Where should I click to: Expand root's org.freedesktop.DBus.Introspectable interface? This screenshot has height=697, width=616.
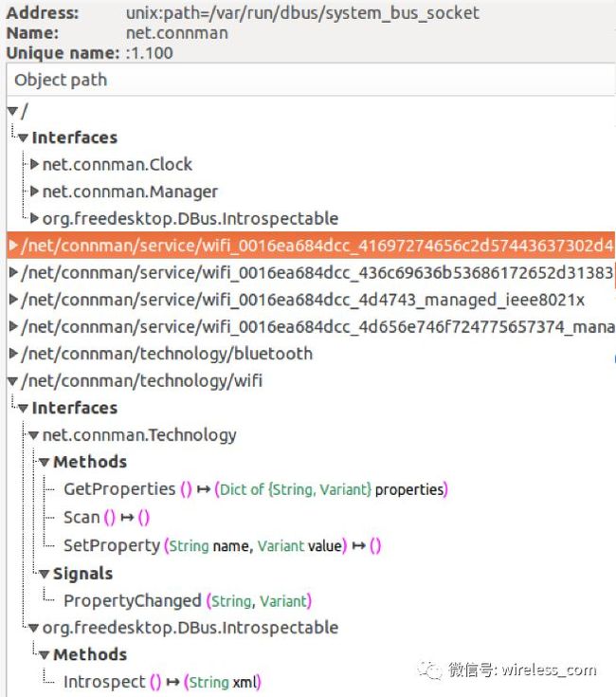[x=34, y=218]
